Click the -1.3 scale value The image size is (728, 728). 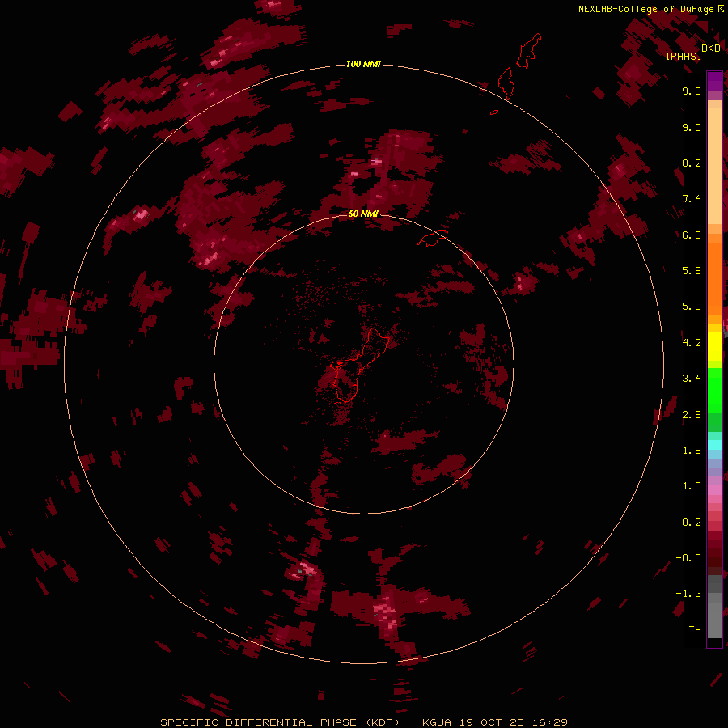688,594
